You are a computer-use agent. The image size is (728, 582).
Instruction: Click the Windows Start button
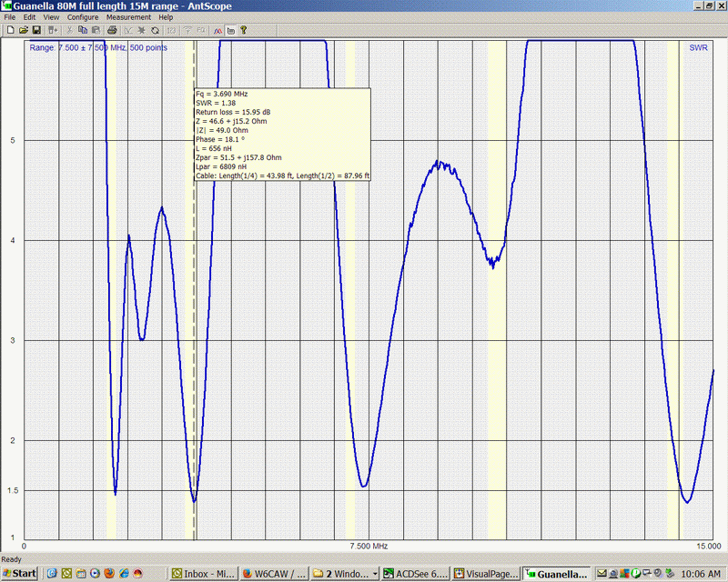point(20,574)
